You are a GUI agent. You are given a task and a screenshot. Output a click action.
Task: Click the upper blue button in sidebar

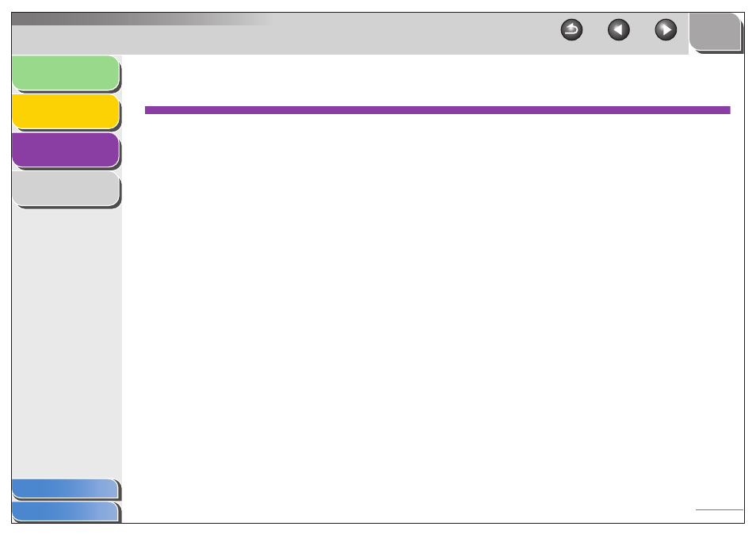tap(65, 489)
